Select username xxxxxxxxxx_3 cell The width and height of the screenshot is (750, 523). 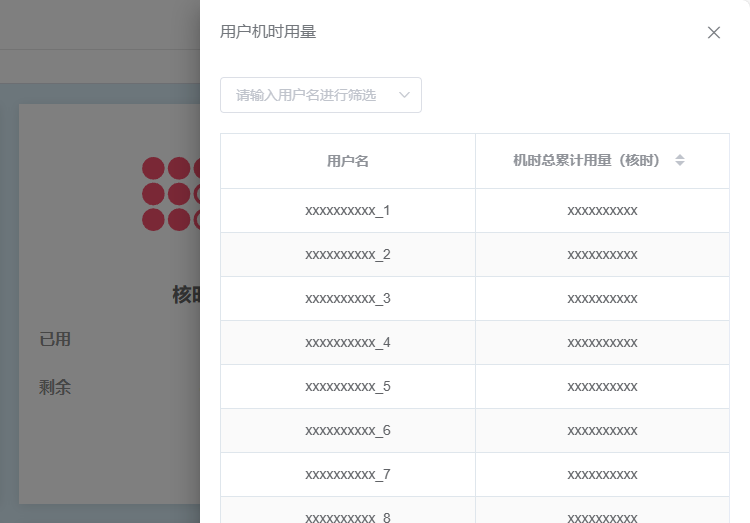(x=348, y=299)
